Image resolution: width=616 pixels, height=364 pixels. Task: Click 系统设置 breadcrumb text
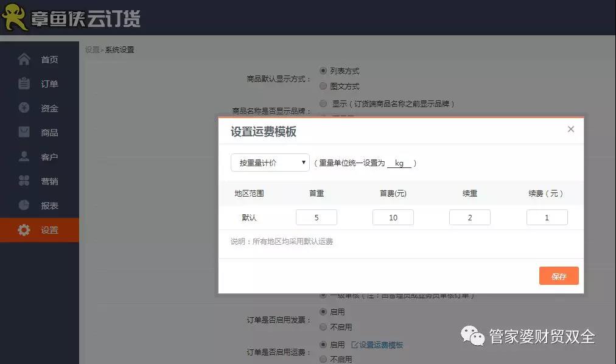tap(119, 50)
